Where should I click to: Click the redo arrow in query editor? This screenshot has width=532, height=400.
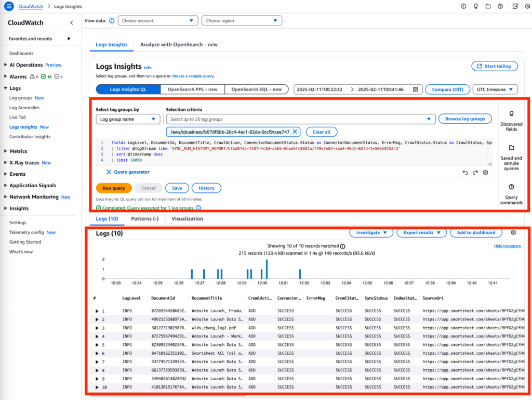coord(475,172)
